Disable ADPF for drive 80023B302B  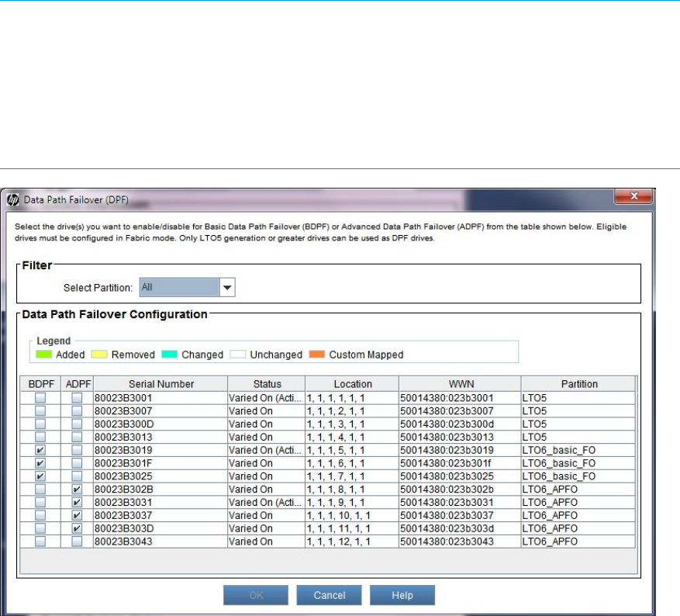(76, 490)
